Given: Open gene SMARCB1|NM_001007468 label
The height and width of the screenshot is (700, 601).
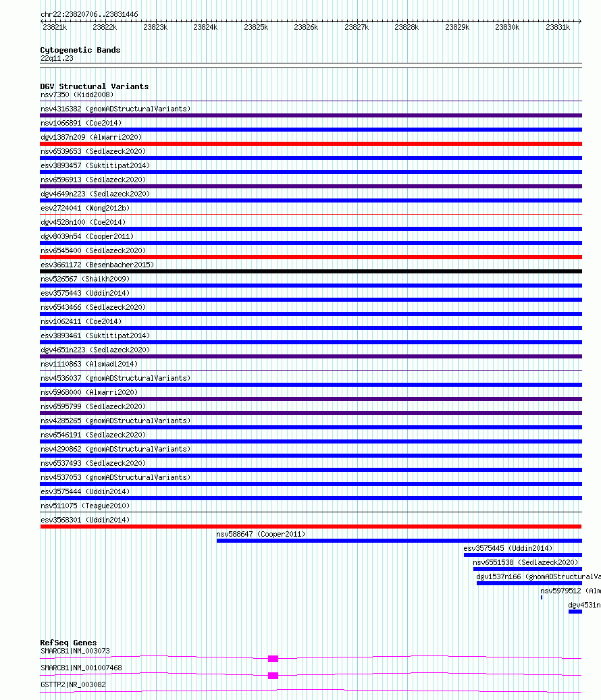Looking at the screenshot, I should 81,668.
